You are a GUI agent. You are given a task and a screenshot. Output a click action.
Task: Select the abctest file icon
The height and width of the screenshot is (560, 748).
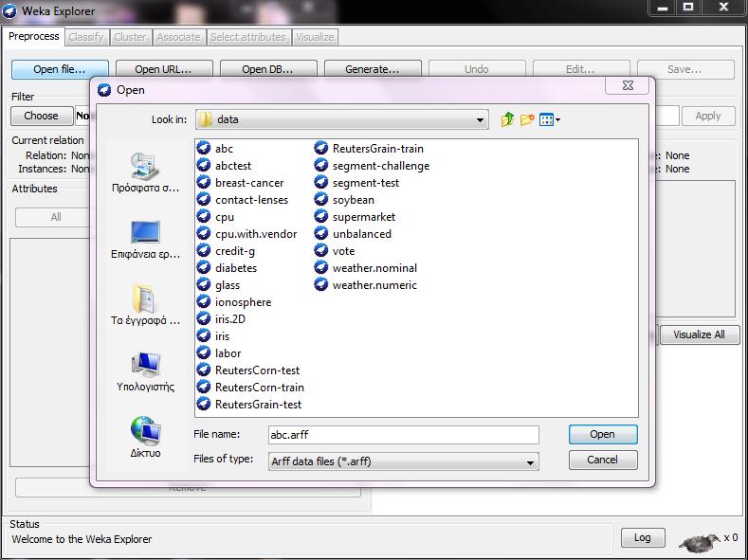click(x=204, y=166)
